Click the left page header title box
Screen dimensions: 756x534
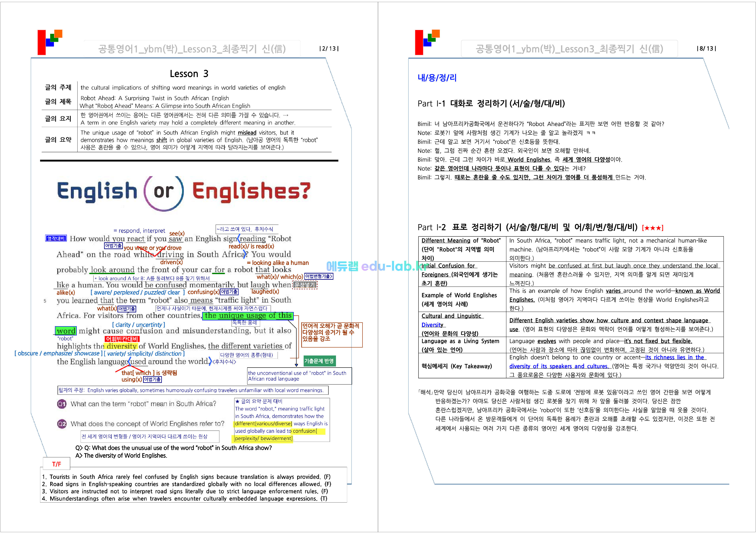point(192,49)
